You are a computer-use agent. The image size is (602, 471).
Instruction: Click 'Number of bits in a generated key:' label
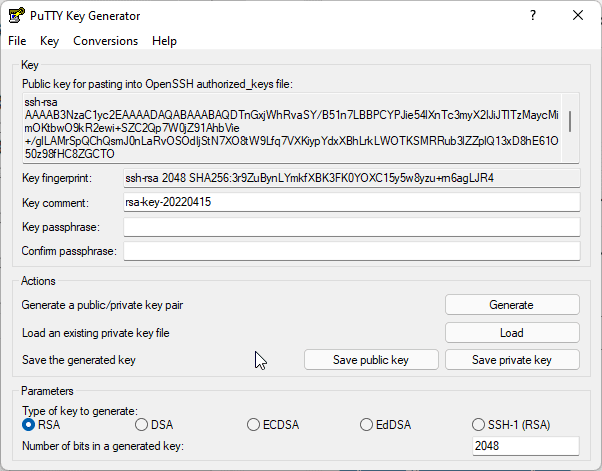click(x=103, y=446)
